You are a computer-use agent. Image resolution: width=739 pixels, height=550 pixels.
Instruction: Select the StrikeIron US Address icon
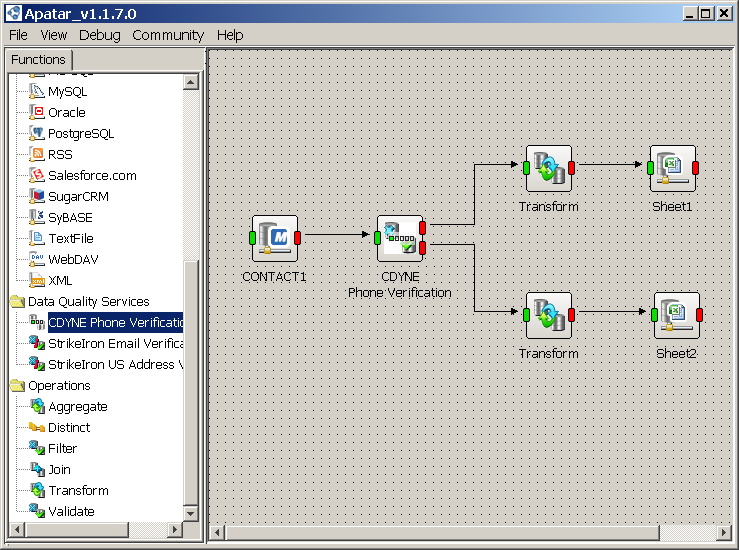point(37,364)
